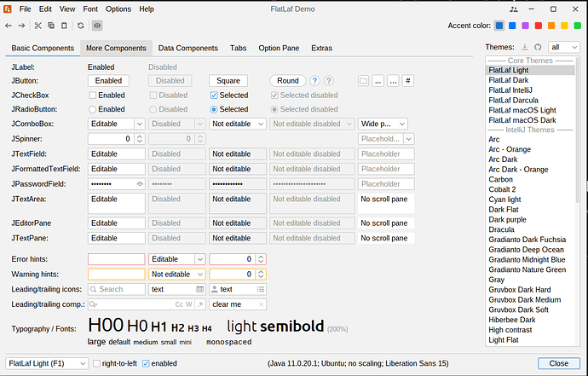Screen dimensions: 588x376
Task: Switch to the More Components tab
Action: (116, 48)
